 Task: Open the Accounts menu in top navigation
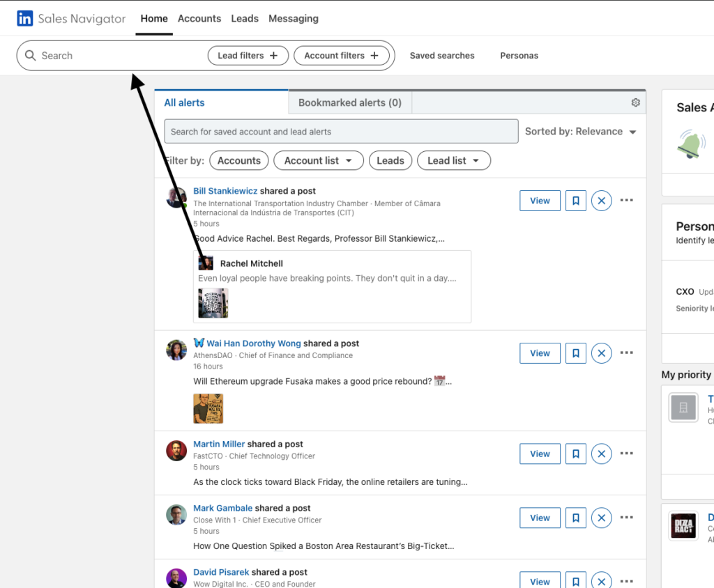[x=199, y=19]
